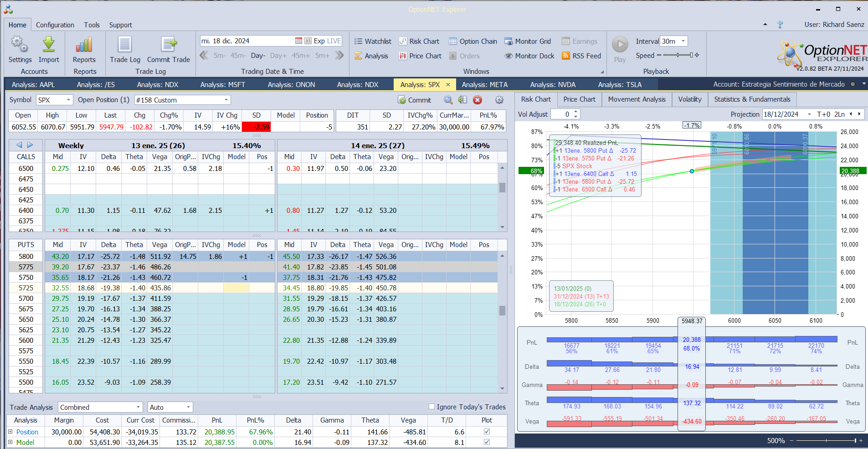Click the puts chain vertical scrollbar
Image resolution: width=868 pixels, height=449 pixels.
(x=502, y=322)
